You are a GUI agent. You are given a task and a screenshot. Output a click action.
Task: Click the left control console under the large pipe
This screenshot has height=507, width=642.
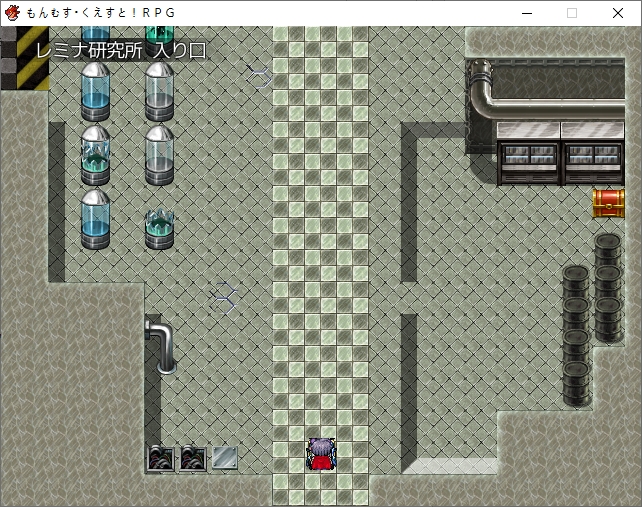point(528,154)
